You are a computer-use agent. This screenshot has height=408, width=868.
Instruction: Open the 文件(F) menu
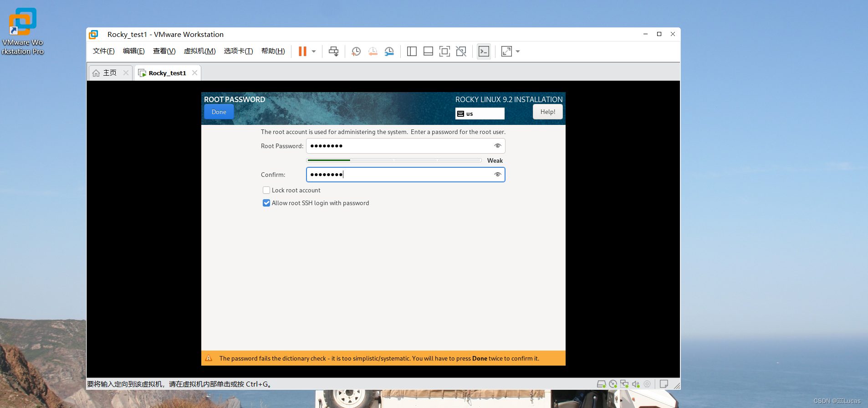coord(104,51)
